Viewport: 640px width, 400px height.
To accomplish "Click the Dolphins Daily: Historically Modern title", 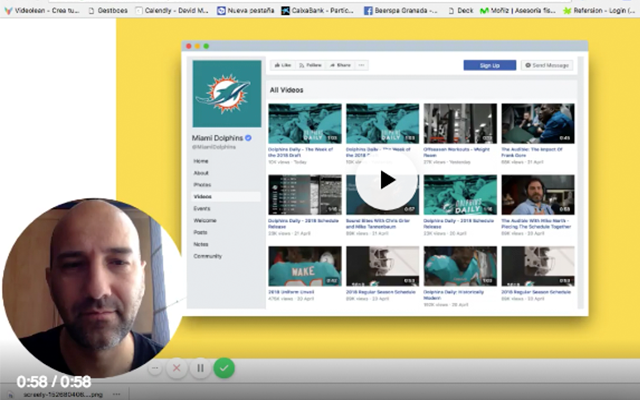I will tap(453, 295).
